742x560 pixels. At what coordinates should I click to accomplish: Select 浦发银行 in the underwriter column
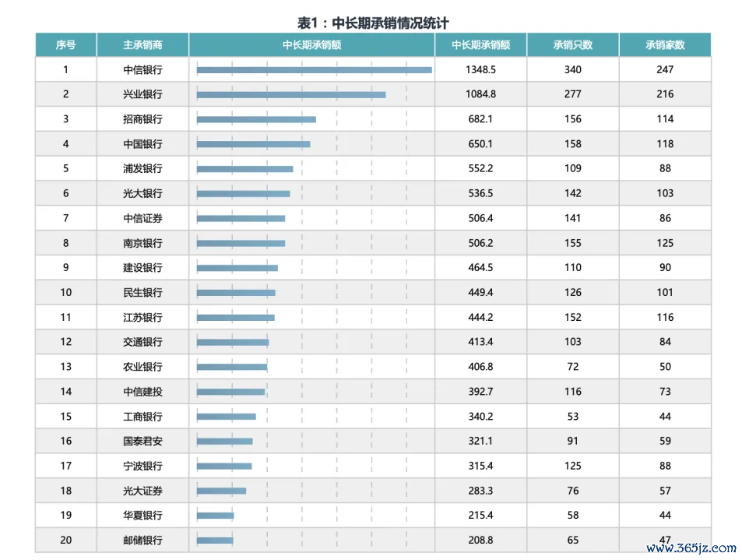pyautogui.click(x=142, y=168)
